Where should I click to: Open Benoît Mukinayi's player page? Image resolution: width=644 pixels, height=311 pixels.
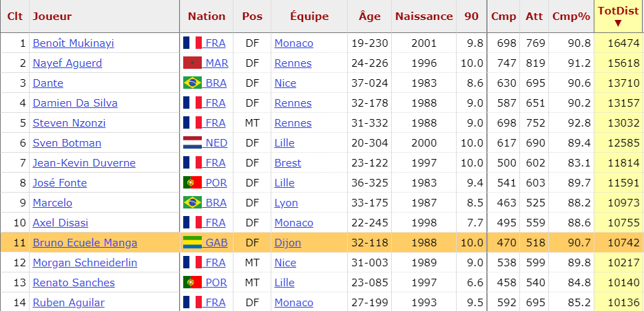(74, 43)
